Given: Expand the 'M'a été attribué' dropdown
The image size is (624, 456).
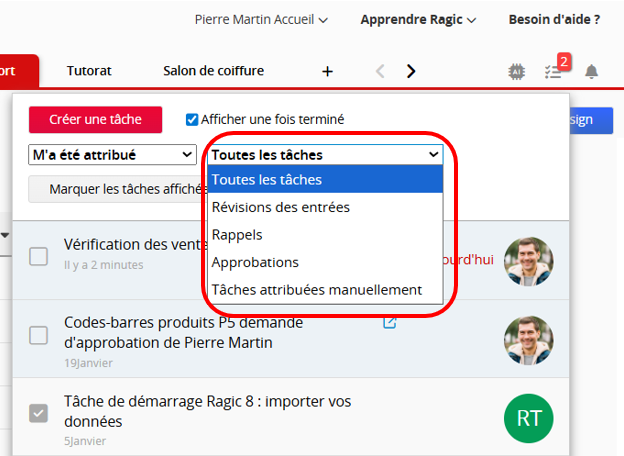Looking at the screenshot, I should [x=112, y=155].
